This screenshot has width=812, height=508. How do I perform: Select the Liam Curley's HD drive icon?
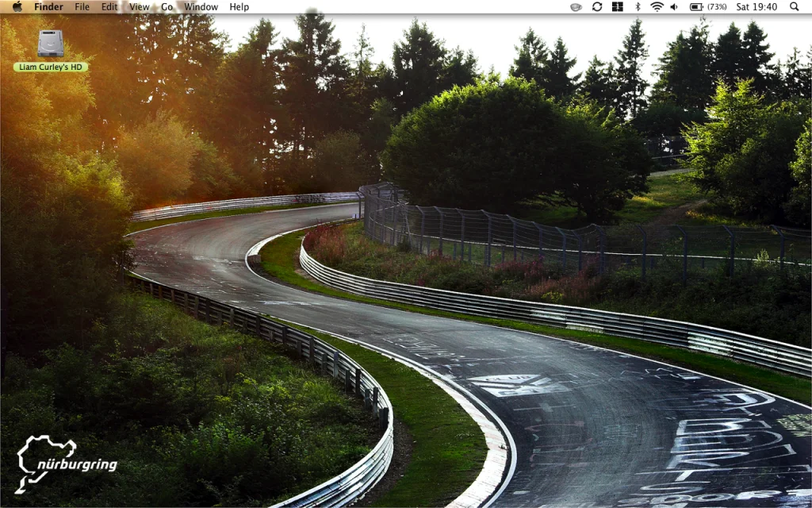51,43
